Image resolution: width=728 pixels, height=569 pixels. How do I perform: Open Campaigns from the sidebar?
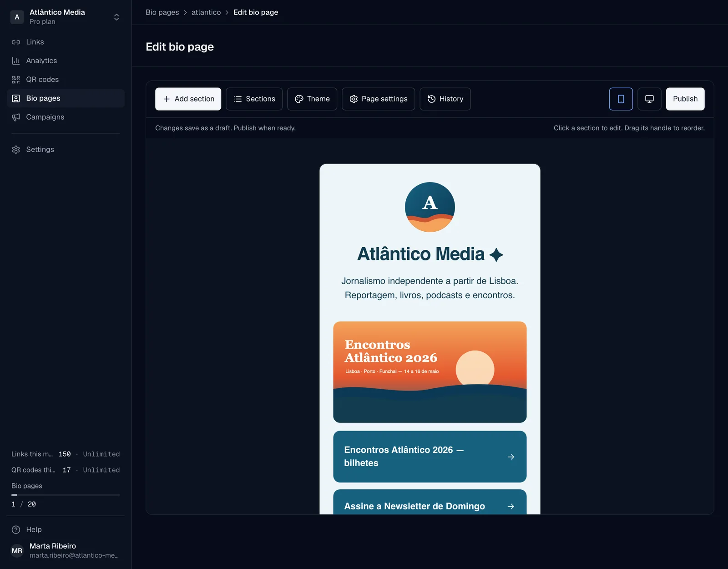point(66,117)
